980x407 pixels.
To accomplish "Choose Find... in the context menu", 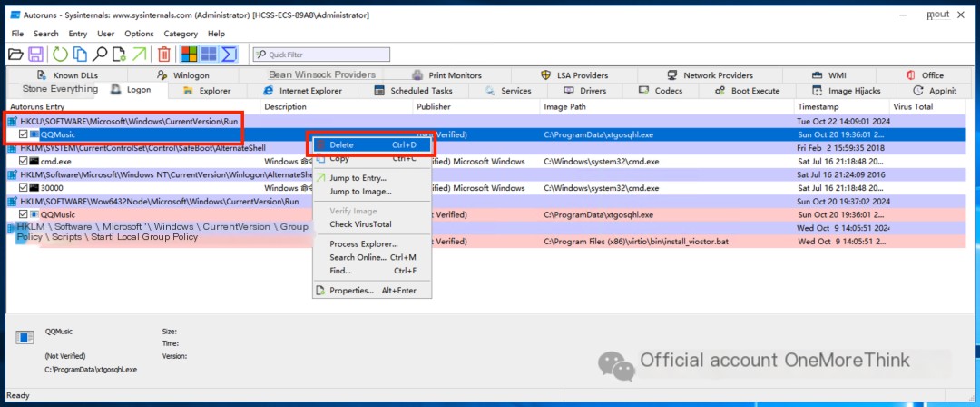I will 372,271.
